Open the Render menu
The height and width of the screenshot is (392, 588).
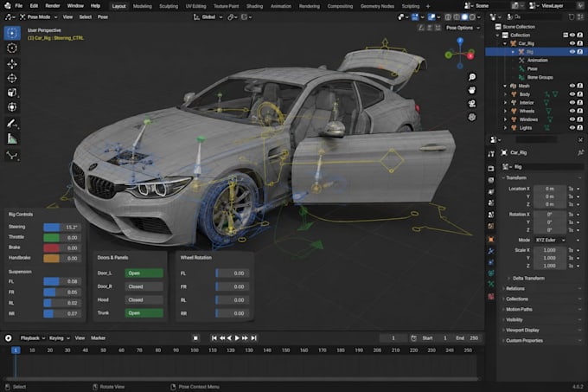coord(53,6)
